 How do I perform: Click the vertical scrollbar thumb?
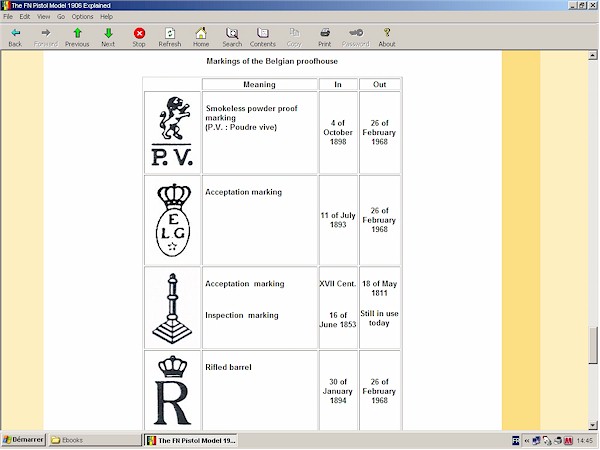[x=593, y=346]
